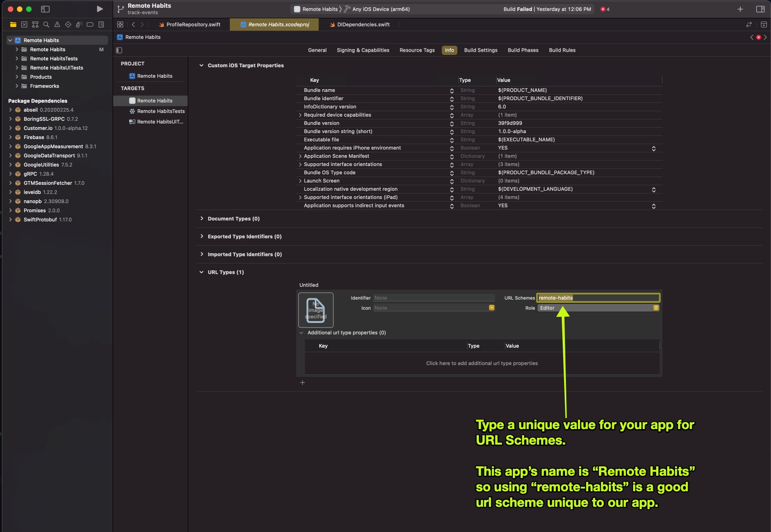Expand the Document Types section
Image resolution: width=771 pixels, height=532 pixels.
click(201, 219)
